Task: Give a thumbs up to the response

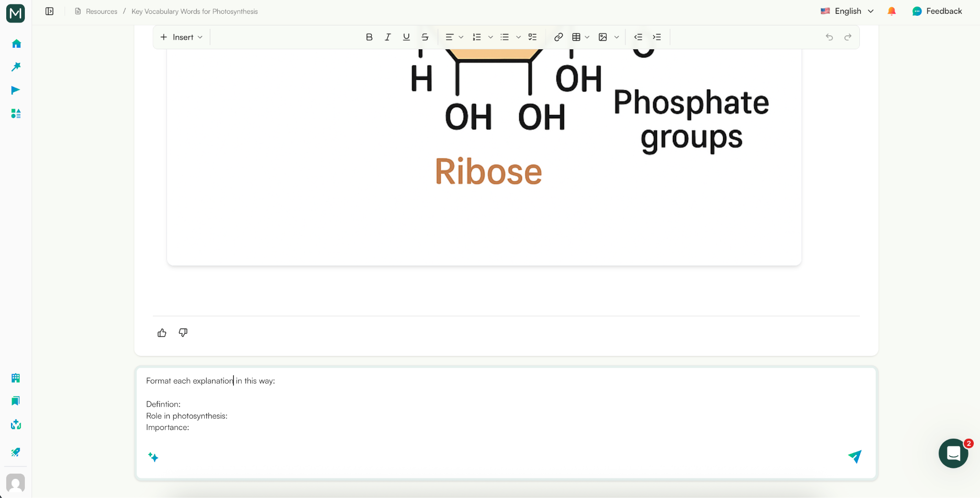Action: pyautogui.click(x=162, y=332)
